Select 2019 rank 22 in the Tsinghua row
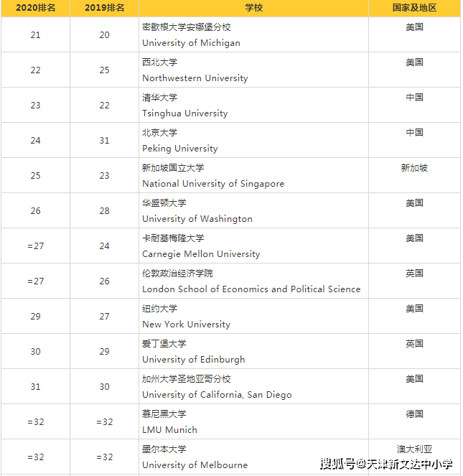The image size is (463, 476). 104,106
